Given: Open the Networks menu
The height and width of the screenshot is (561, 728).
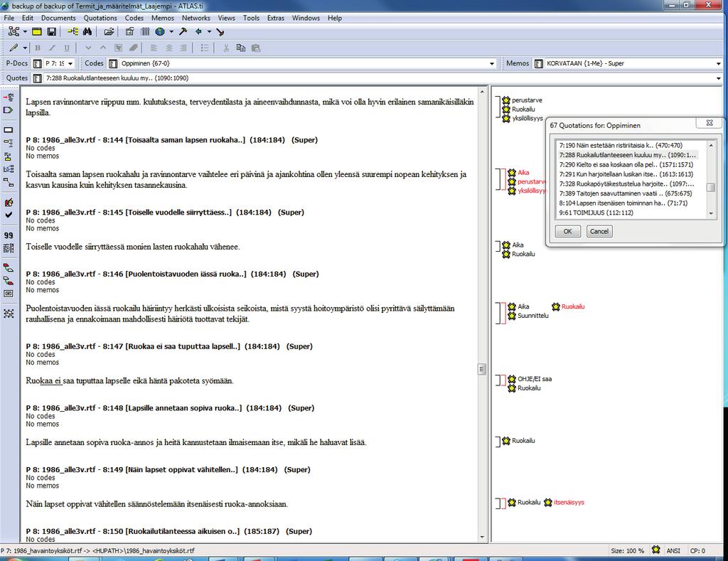Looking at the screenshot, I should 196,18.
